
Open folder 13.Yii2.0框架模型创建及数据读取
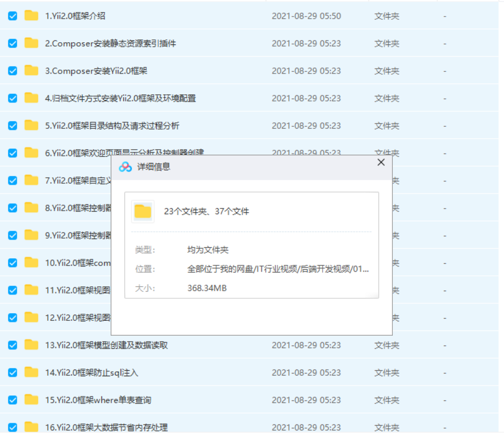[106, 346]
